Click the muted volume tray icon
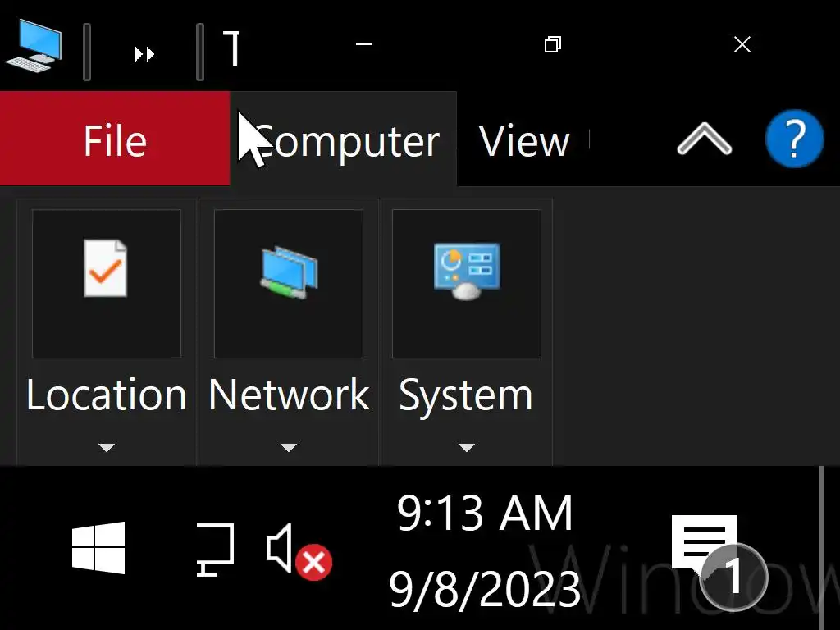Image resolution: width=840 pixels, height=630 pixels. click(299, 551)
